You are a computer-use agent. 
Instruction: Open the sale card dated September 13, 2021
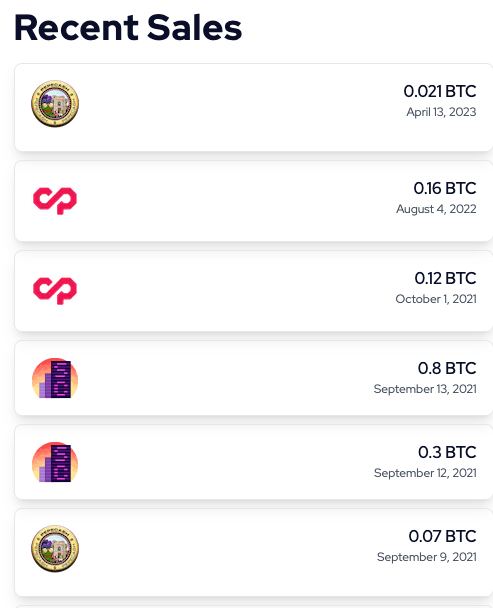(x=254, y=378)
